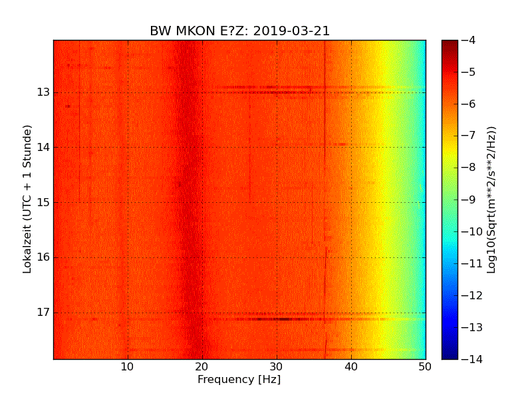This screenshot has height=399, width=532.
Task: Click the colorbar tick label −13
Action: pyautogui.click(x=472, y=327)
